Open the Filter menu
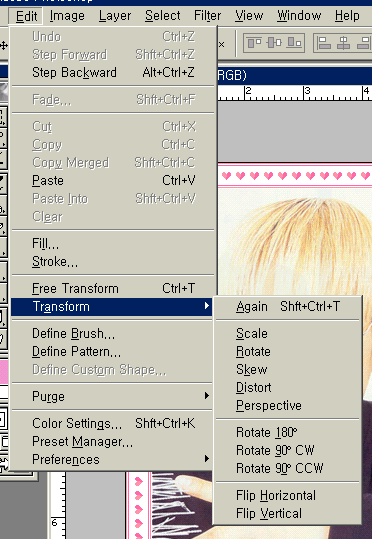 pyautogui.click(x=207, y=16)
